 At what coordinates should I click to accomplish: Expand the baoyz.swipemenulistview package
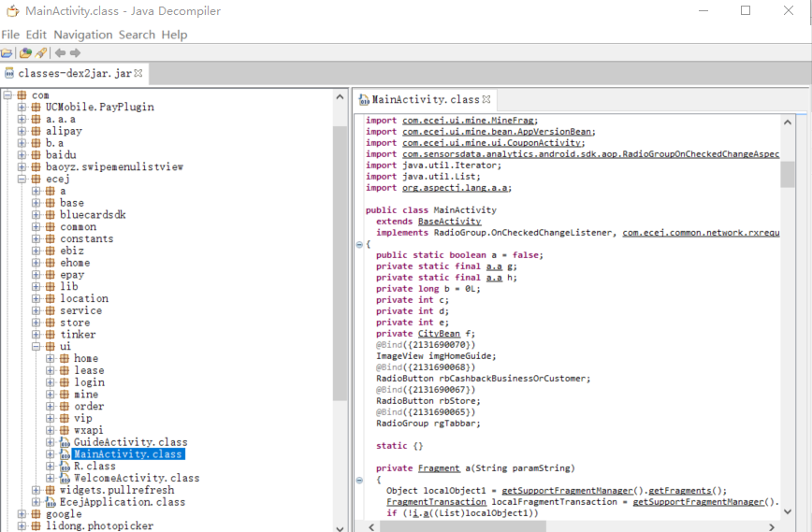(x=22, y=166)
